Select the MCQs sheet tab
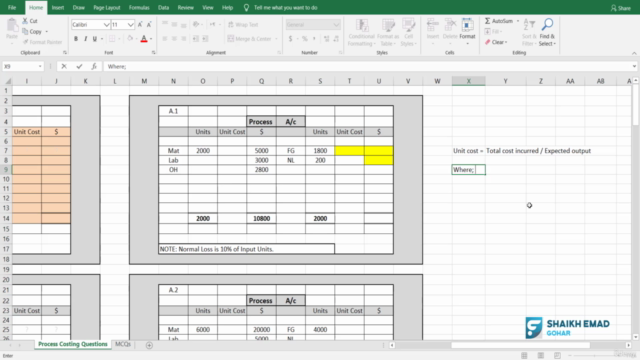This screenshot has height=360, width=640. coord(123,344)
